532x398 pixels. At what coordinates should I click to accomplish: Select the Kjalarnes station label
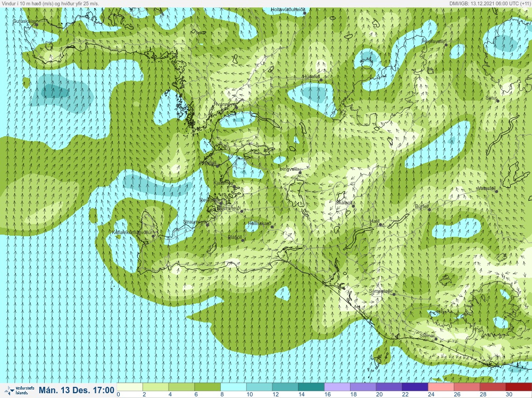point(223,183)
